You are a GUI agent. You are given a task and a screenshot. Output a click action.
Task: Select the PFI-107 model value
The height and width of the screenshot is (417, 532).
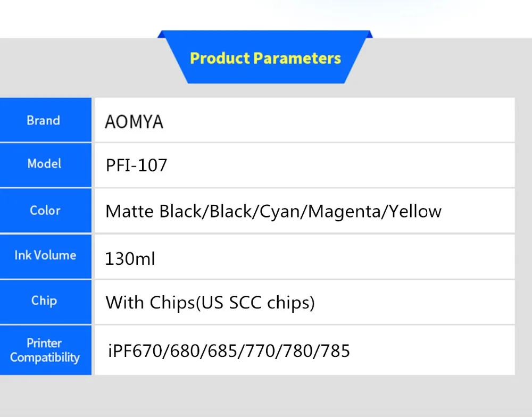pyautogui.click(x=136, y=165)
